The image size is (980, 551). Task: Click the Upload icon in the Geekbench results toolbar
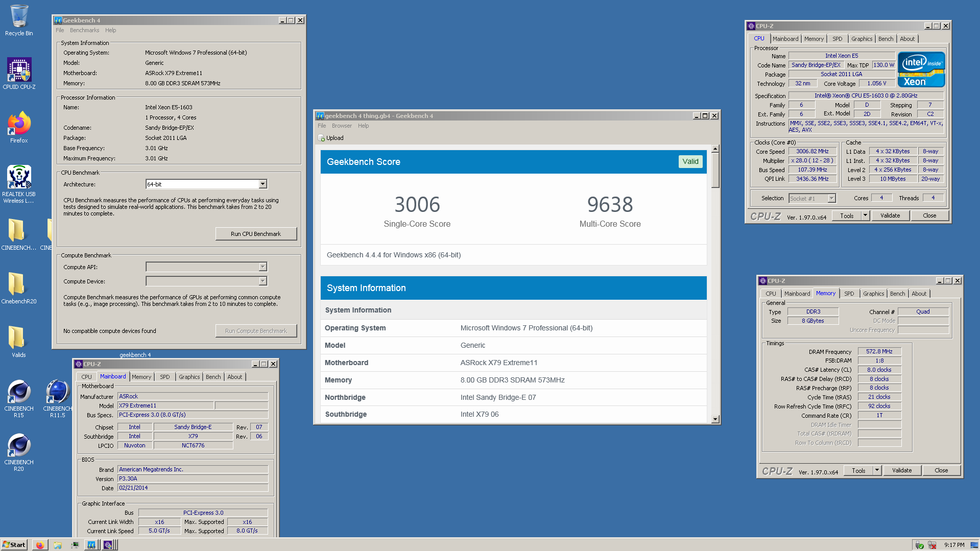click(321, 138)
